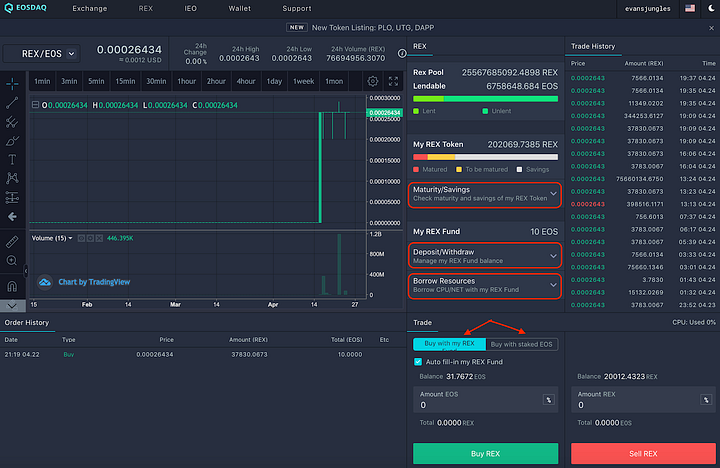Viewport: 720px width, 468px height.
Task: Select the crosshair cursor tool
Action: coord(11,84)
